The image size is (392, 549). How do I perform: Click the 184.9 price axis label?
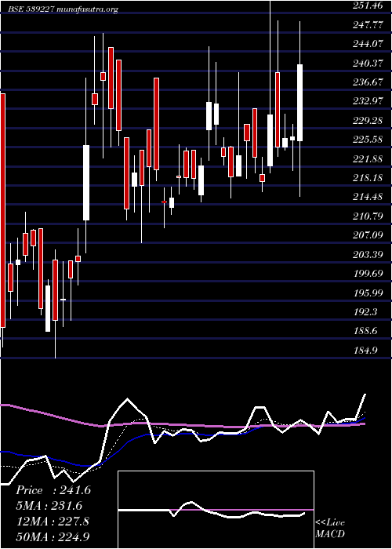[x=364, y=351]
